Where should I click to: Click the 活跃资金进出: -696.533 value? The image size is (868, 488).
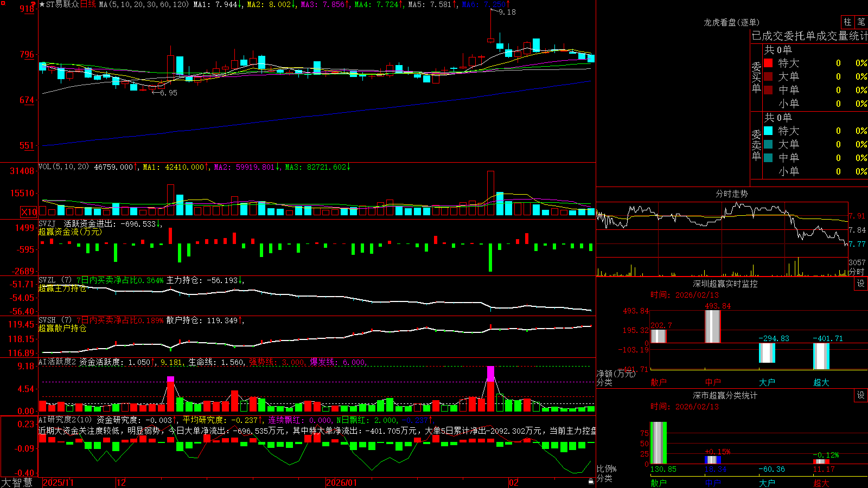[x=113, y=223]
